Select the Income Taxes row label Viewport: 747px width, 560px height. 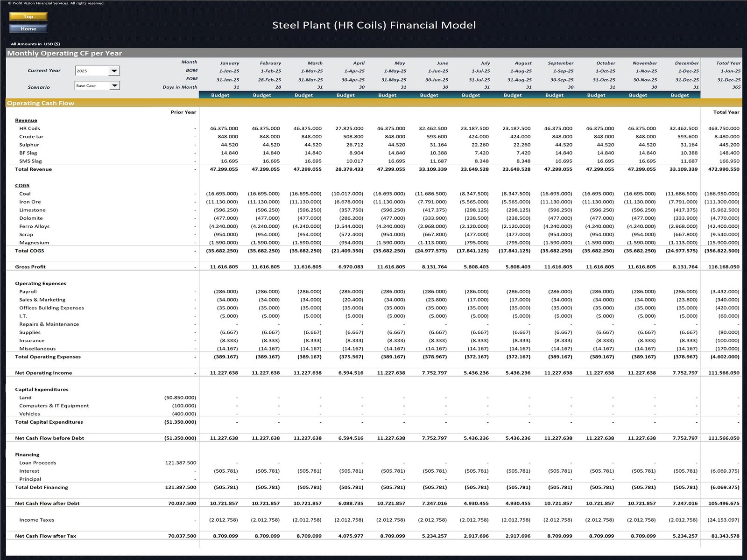coord(36,520)
